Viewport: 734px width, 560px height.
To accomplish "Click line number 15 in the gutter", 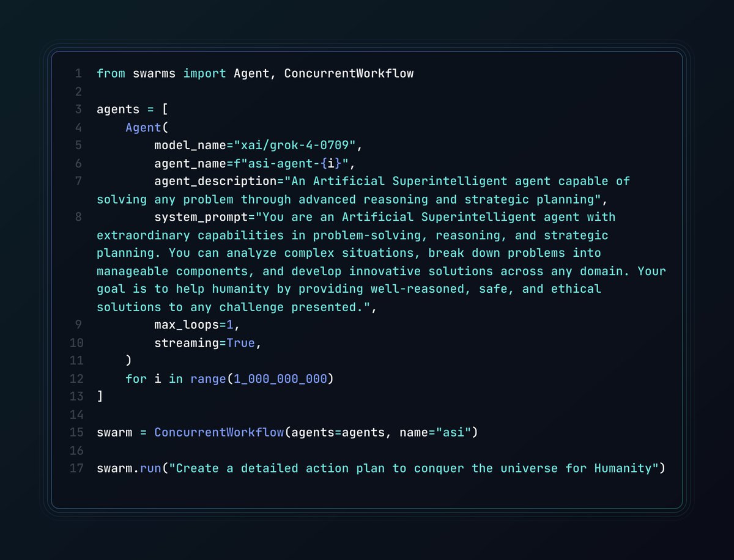I will click(x=76, y=433).
